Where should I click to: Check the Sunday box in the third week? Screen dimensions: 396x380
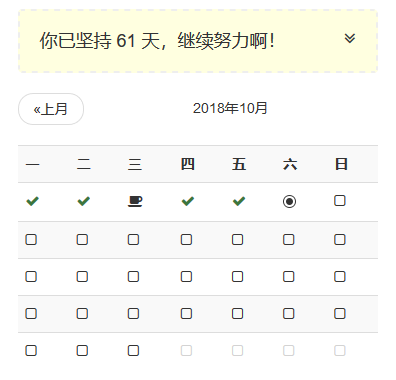tap(340, 276)
